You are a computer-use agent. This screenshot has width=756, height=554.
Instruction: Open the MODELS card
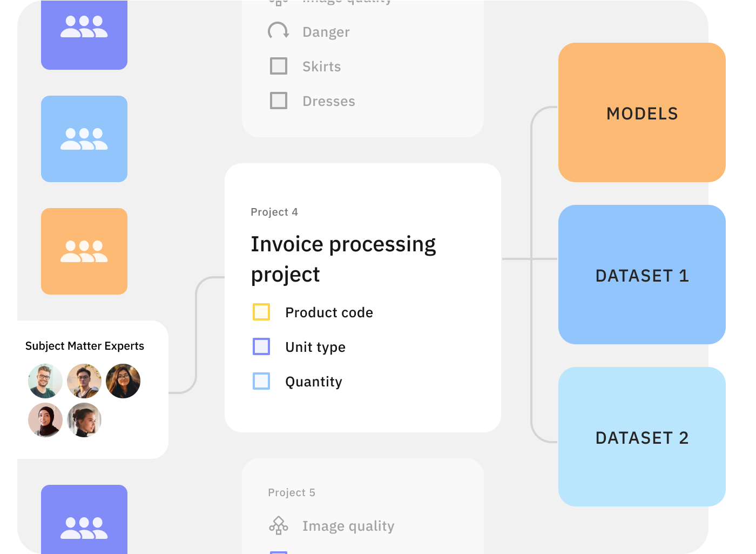(x=642, y=112)
